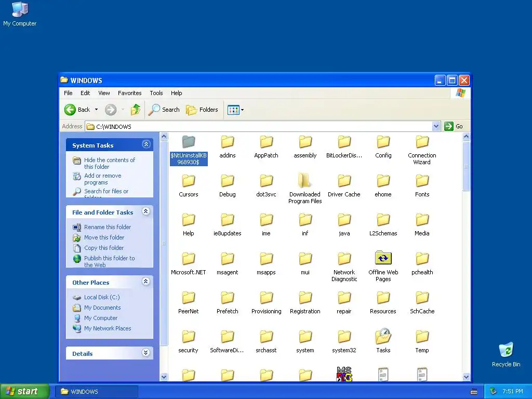Select the Tasks folder icon

pyautogui.click(x=383, y=336)
